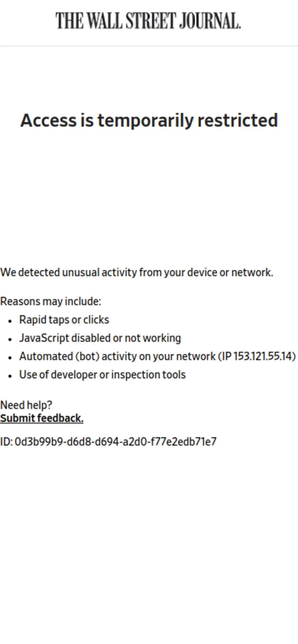The height and width of the screenshot is (644, 298).
Task: Click the Automated (bot) activity list item
Action: (x=157, y=356)
